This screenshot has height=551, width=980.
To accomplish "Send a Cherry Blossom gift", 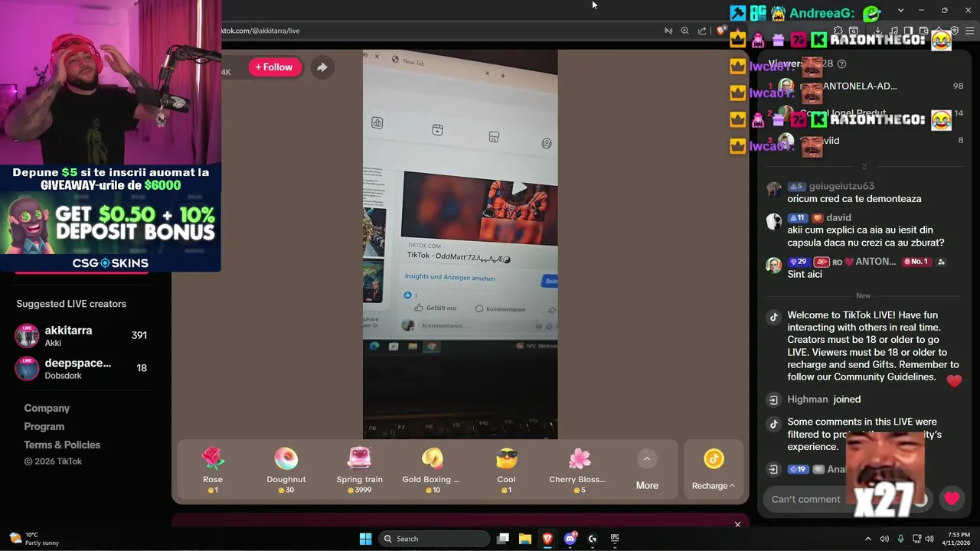I will (577, 470).
